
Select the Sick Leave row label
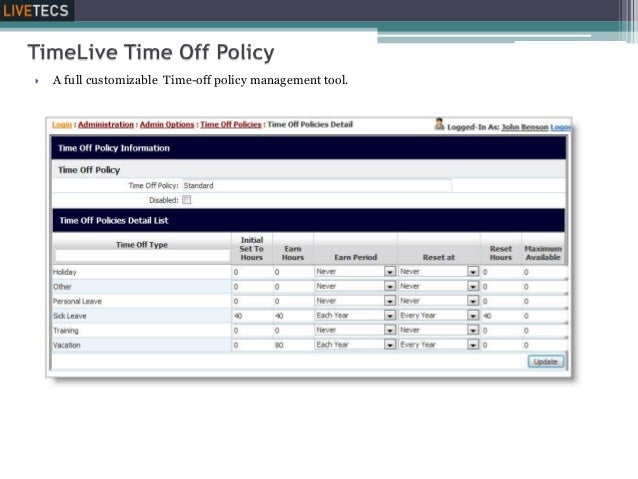[x=70, y=316]
